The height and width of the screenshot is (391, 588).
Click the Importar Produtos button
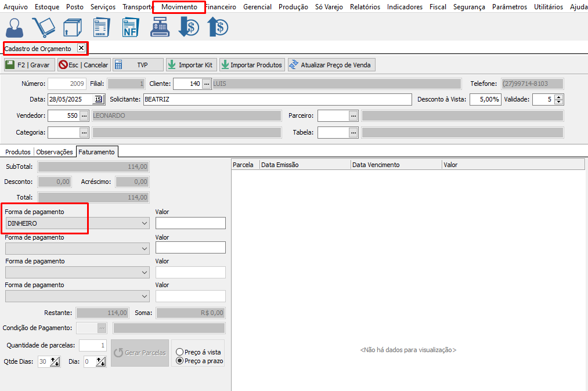click(252, 65)
